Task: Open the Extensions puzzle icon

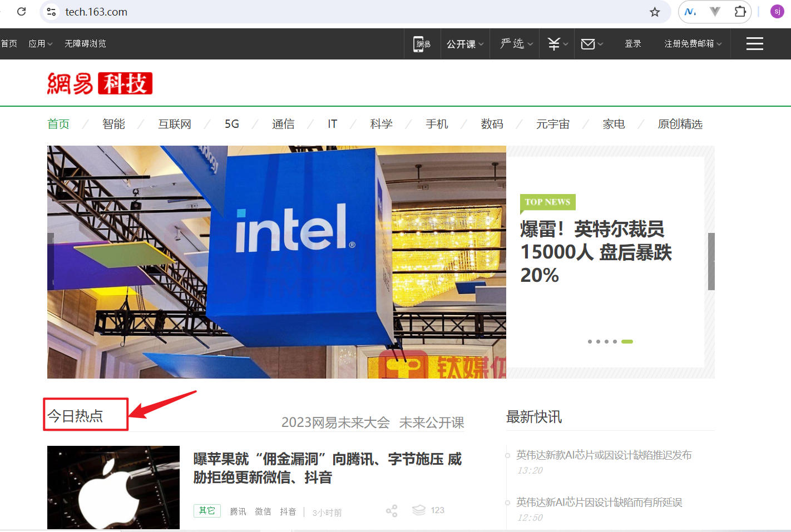Action: (x=740, y=12)
